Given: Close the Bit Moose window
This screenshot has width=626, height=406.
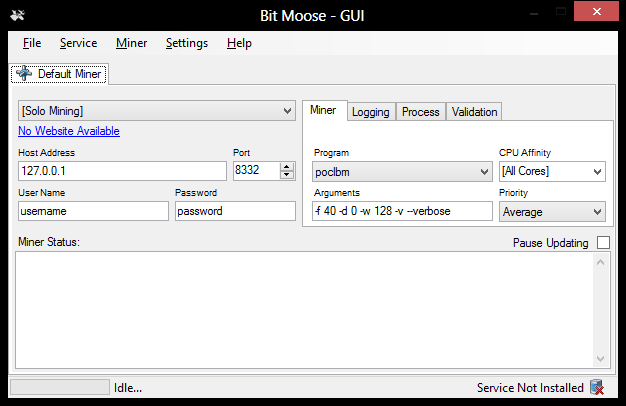Looking at the screenshot, I should 596,11.
